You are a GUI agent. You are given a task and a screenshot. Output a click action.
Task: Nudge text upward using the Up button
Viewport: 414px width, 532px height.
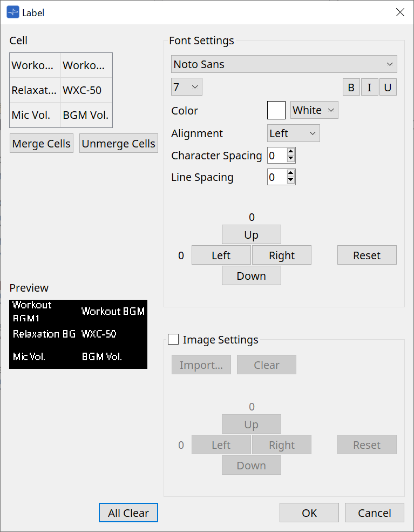pos(251,234)
